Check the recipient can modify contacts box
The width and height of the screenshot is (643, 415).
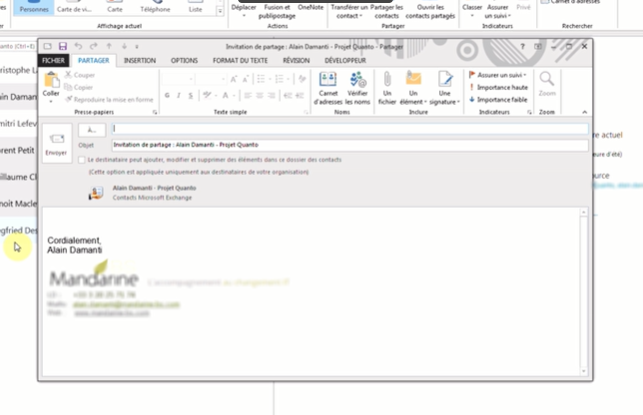coord(82,160)
